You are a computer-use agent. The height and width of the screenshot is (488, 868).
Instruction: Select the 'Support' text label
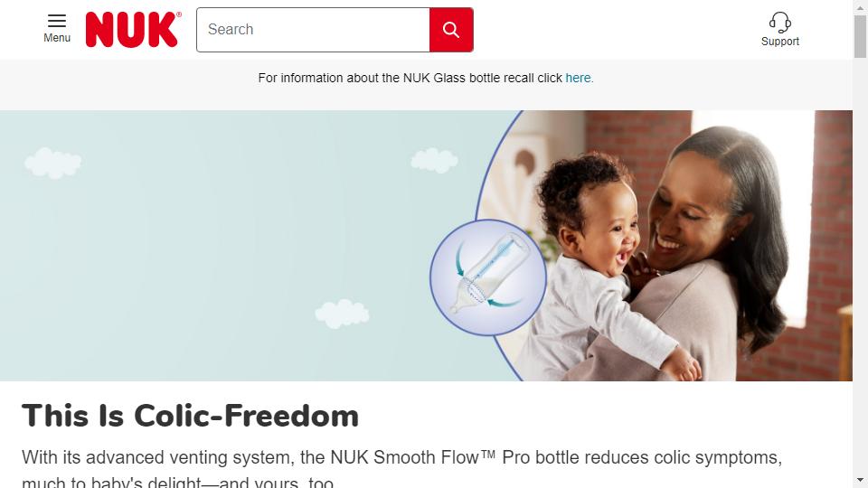780,42
